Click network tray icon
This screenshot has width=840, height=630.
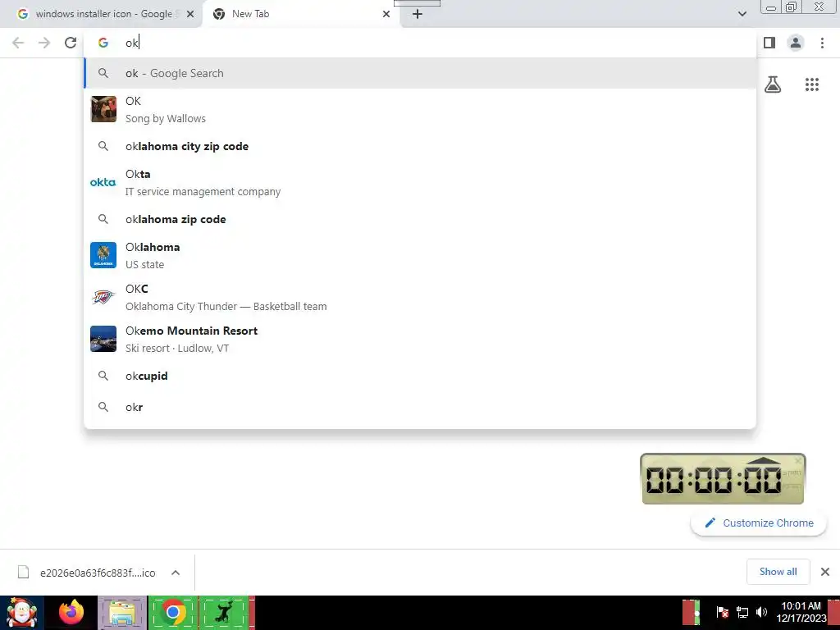742,612
